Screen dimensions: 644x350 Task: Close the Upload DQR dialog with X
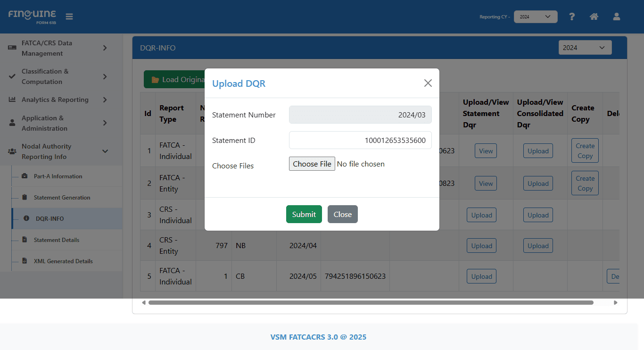coord(428,83)
